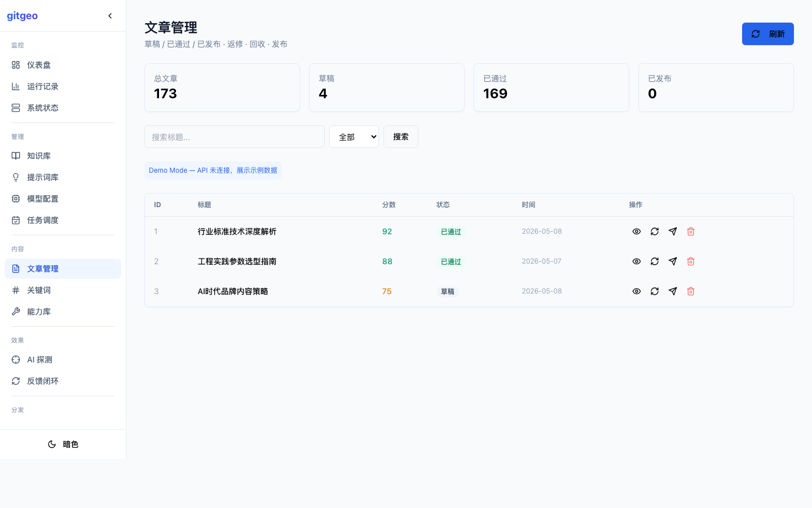Screen dimensions: 812x508
Task: Rework article 行业标准技术深度解析 with refresh icon
Action: coord(655,231)
